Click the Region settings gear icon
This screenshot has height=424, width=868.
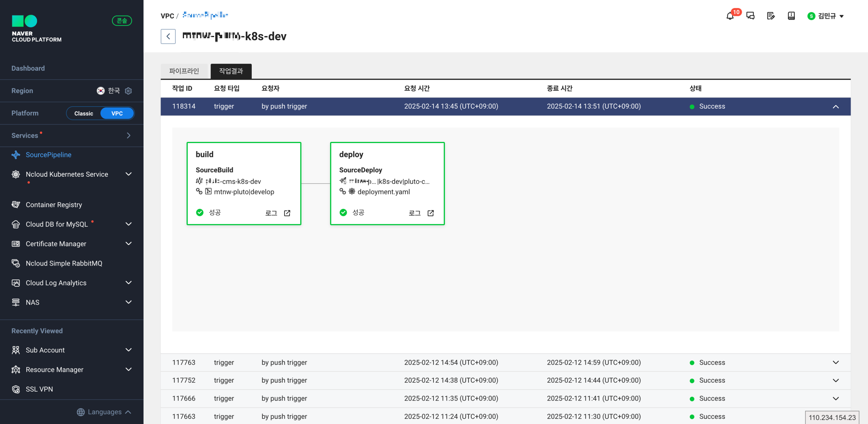click(128, 91)
